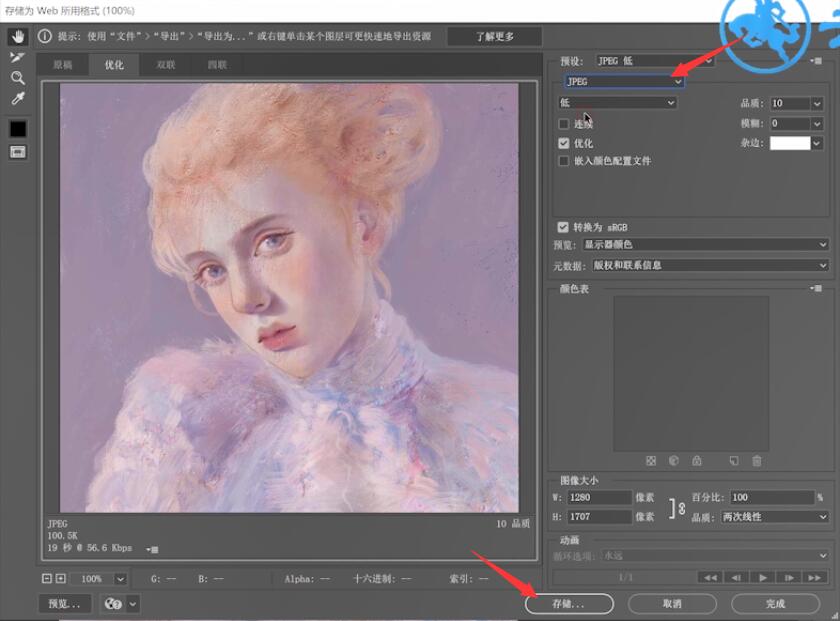
Task: Step to previous animation frame
Action: (x=737, y=578)
